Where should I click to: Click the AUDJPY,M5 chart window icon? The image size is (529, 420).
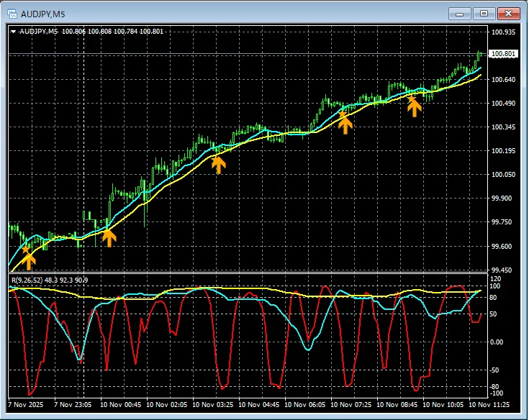pos(12,14)
